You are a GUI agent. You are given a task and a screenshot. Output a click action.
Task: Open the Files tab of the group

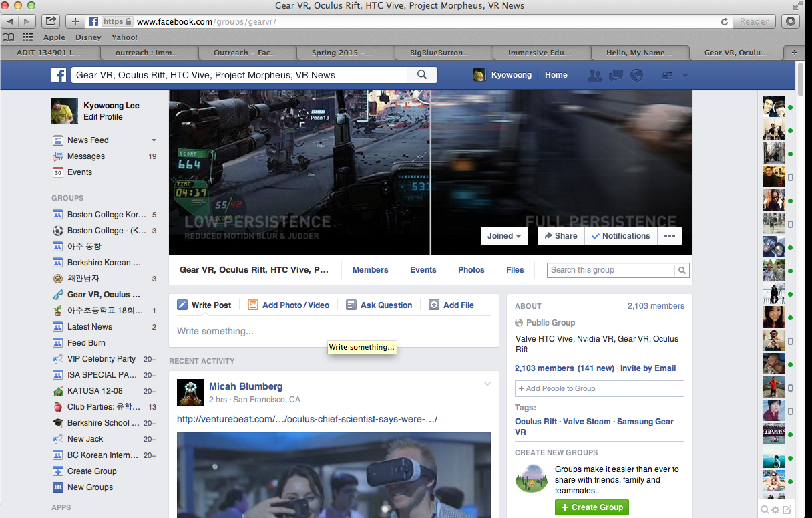[515, 270]
